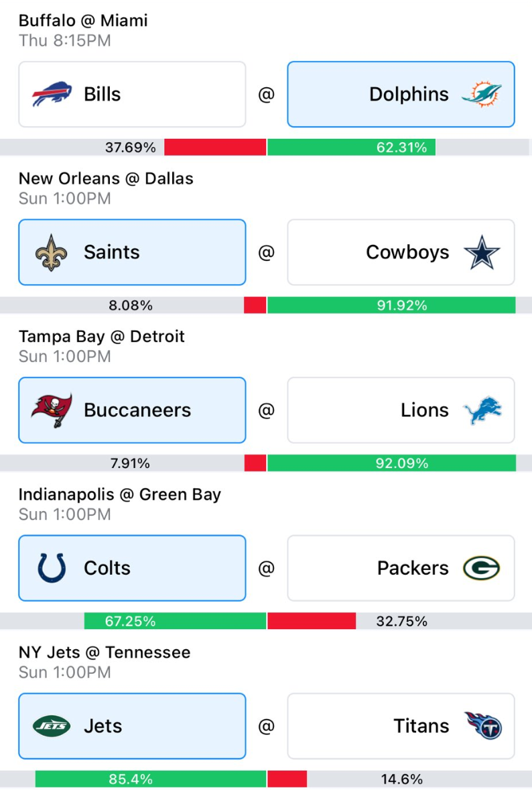Viewport: 532px width, 790px height.
Task: Click the Saints fleur-de-lis logo
Action: [x=52, y=253]
